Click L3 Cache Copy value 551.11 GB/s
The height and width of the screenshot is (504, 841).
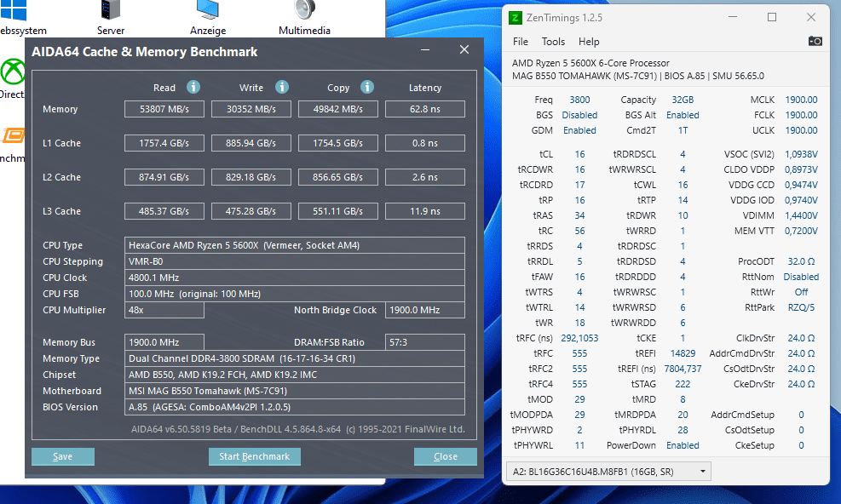[x=338, y=211]
